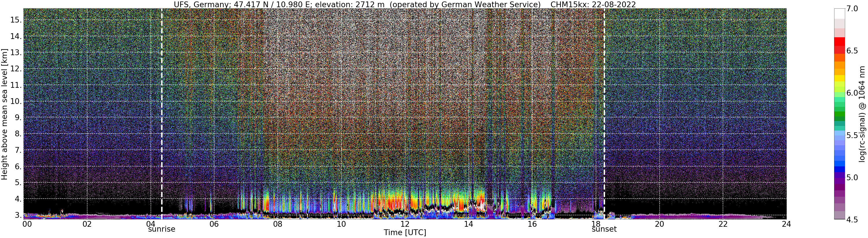868x238 pixels.
Task: Click the '16' time tick label
Action: tap(532, 224)
